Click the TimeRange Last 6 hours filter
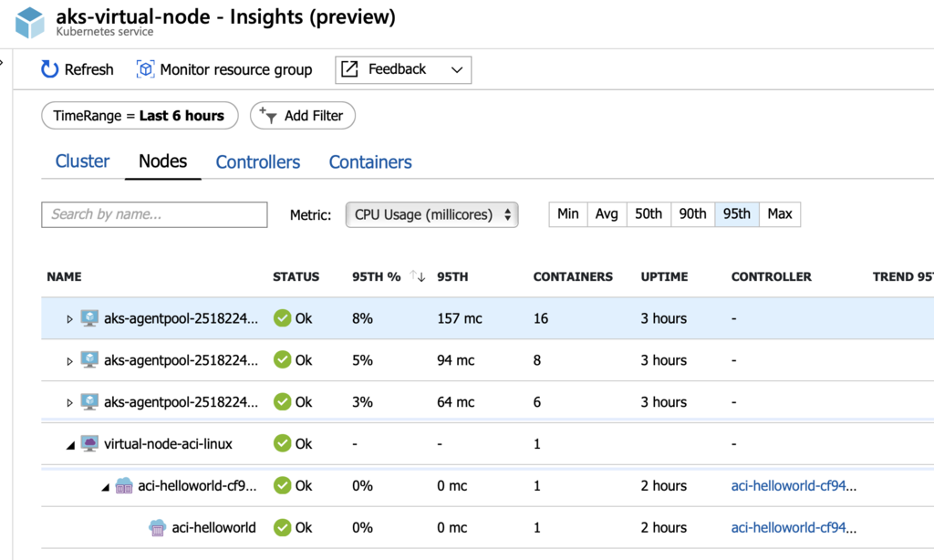 [x=140, y=116]
